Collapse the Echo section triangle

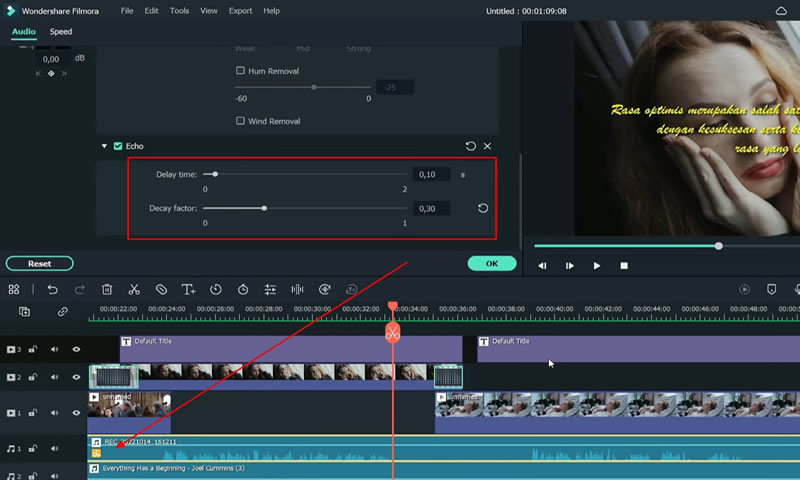pos(104,146)
